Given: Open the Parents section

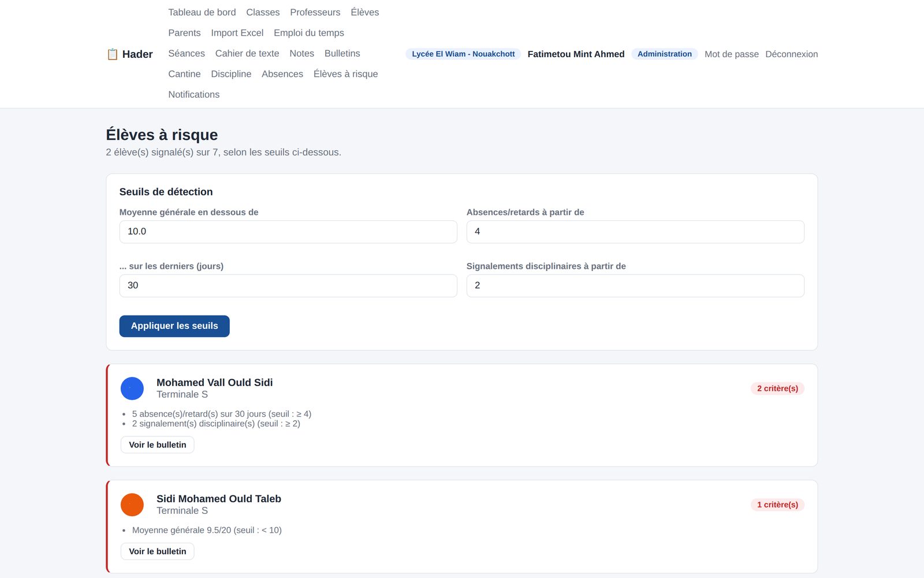Looking at the screenshot, I should (x=184, y=33).
